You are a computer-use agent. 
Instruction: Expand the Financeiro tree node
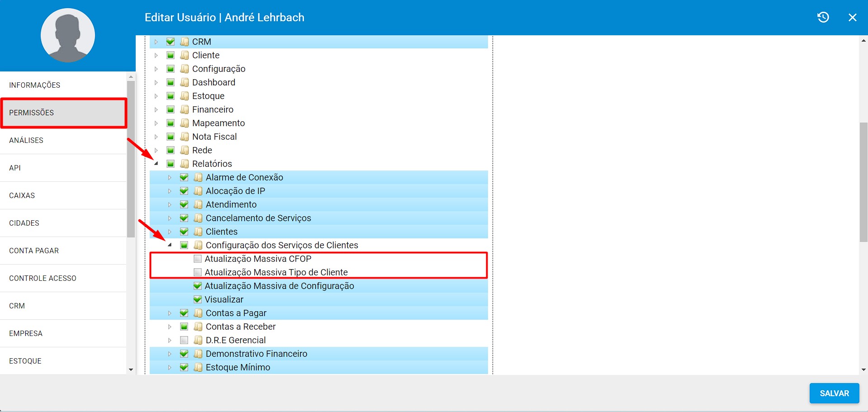(x=156, y=109)
